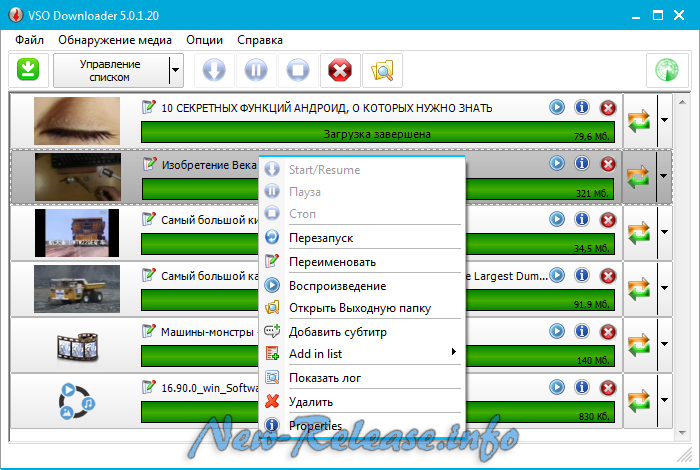Click the stop toolbar icon
The height and width of the screenshot is (470, 700).
(x=298, y=70)
